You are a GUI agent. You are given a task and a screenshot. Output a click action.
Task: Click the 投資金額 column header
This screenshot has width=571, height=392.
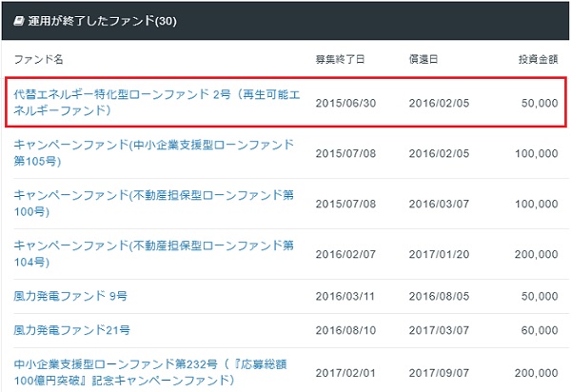click(x=536, y=59)
